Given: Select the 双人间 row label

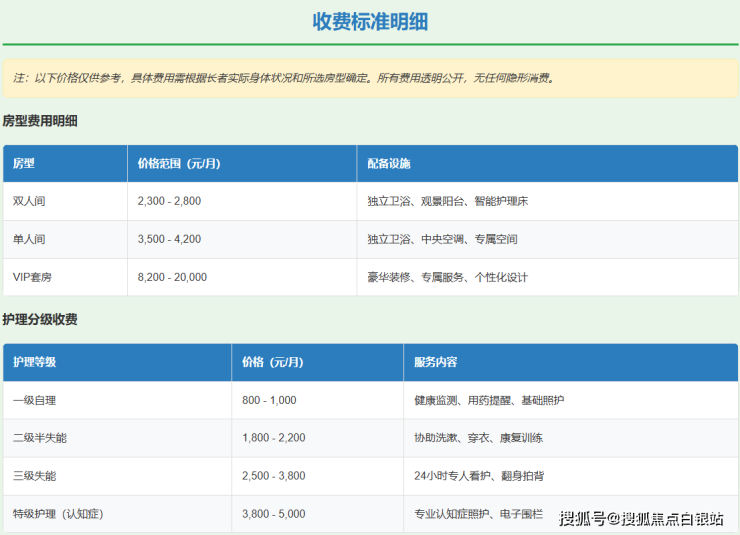Looking at the screenshot, I should pyautogui.click(x=29, y=201).
